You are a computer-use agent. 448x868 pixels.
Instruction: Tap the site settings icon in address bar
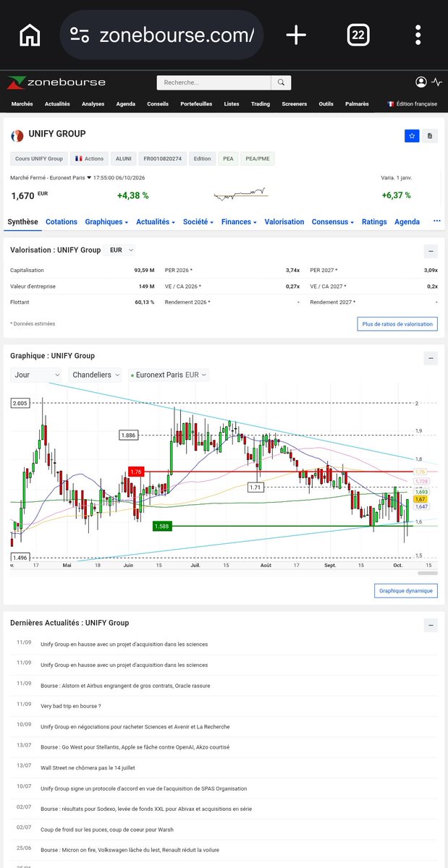(x=79, y=35)
